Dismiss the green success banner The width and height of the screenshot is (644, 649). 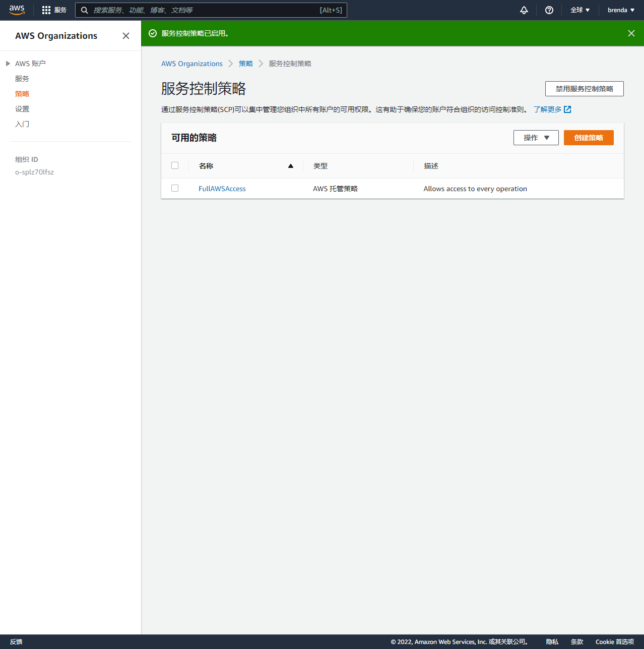631,33
